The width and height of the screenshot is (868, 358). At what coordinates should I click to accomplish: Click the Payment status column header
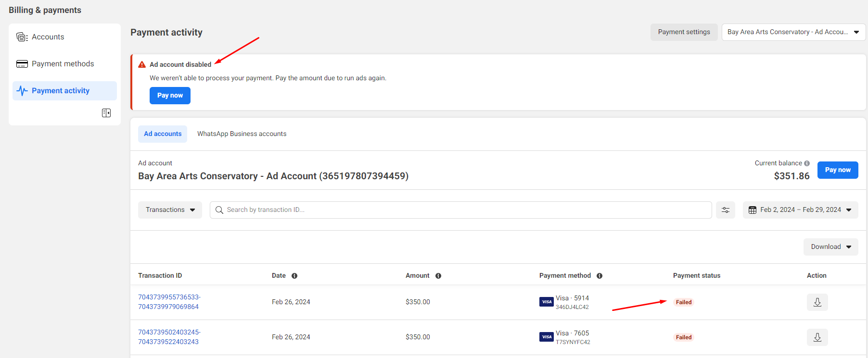pyautogui.click(x=697, y=276)
